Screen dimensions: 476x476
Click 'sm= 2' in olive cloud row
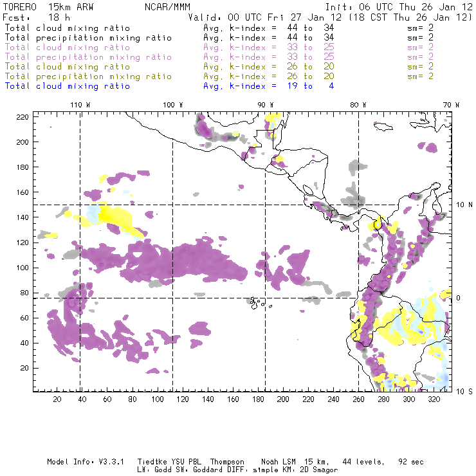(421, 66)
